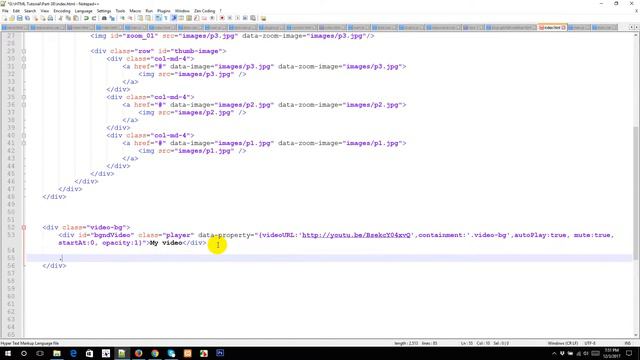Click the last plugin icon on toolbar
Image resolution: width=640 pixels, height=360 pixels.
(x=263, y=18)
